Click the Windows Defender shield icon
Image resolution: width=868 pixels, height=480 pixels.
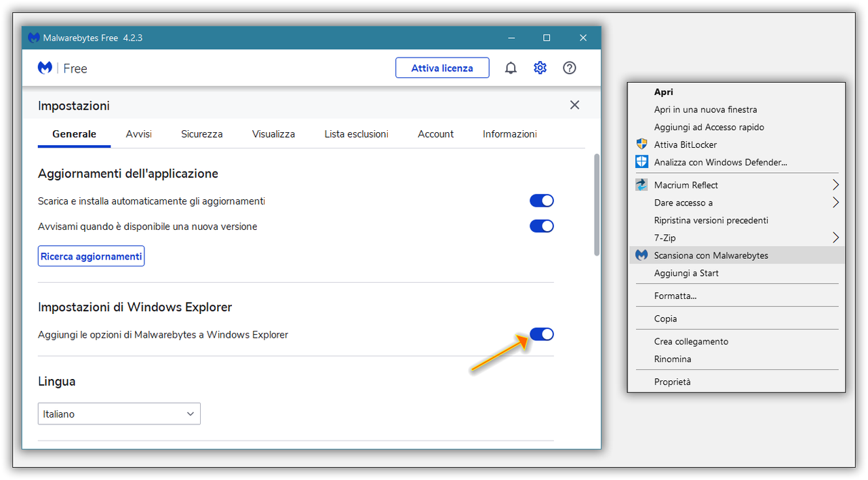coord(642,162)
